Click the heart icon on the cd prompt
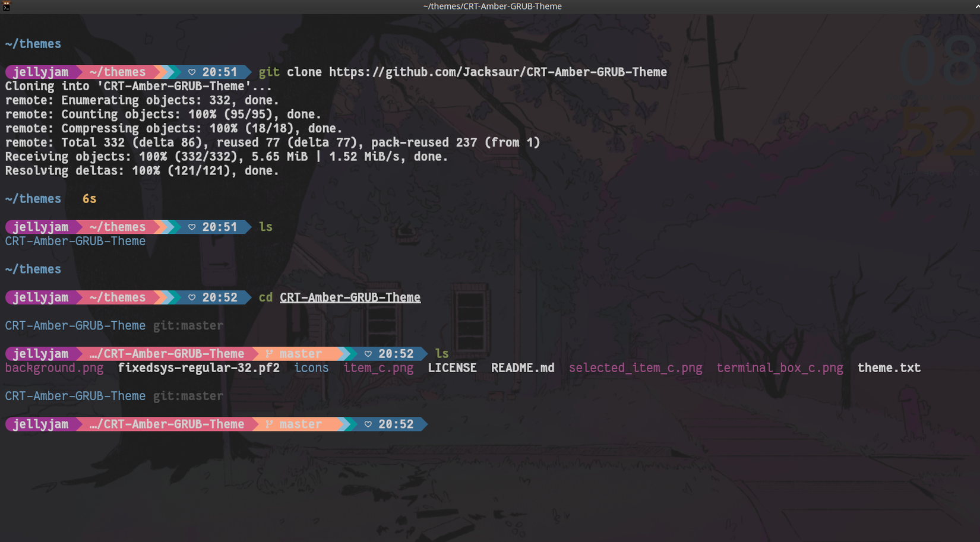The image size is (980, 542). click(192, 298)
